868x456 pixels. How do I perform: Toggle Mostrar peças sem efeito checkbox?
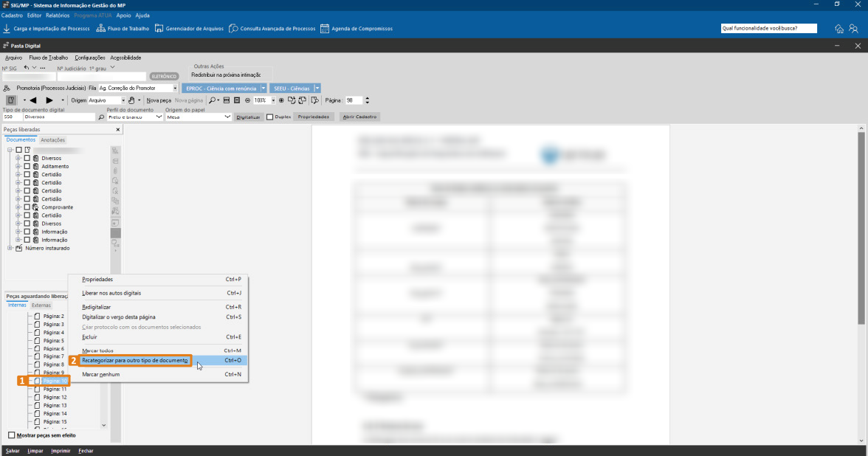click(11, 435)
